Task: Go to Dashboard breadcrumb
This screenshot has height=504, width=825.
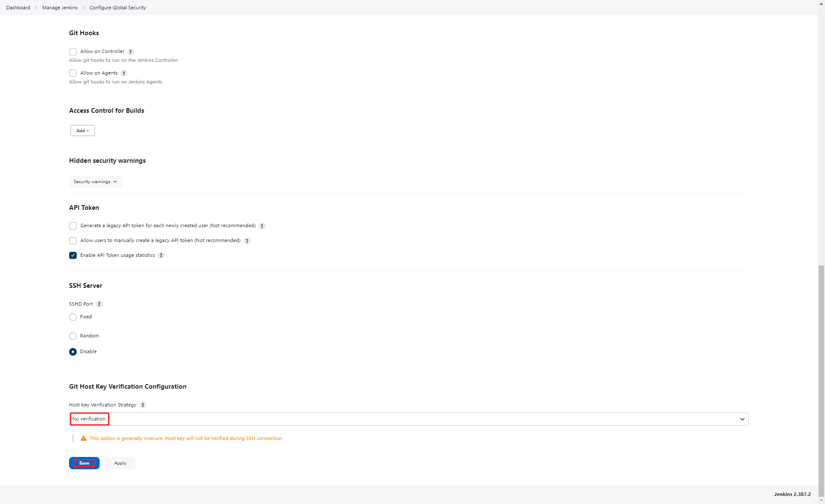Action: (18, 8)
